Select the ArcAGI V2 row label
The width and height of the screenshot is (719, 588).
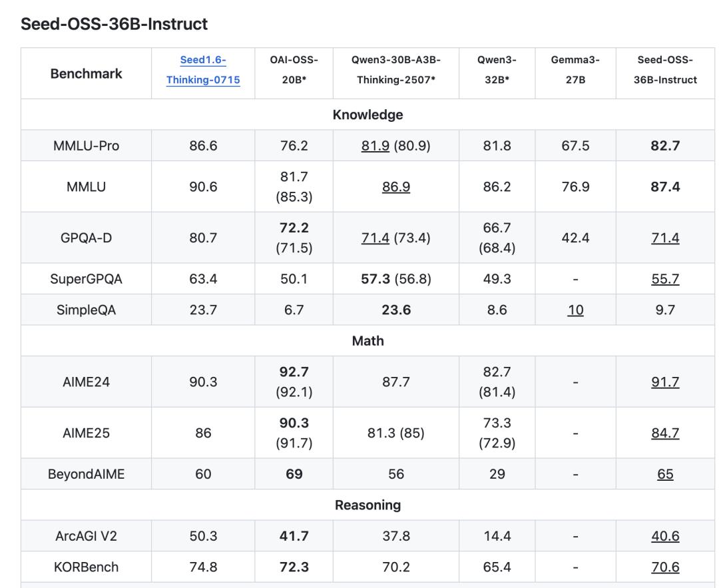86,535
